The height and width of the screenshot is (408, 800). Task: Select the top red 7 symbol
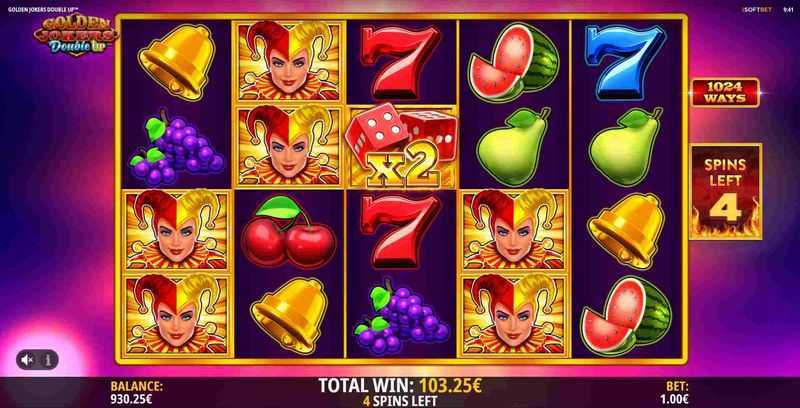pos(401,62)
